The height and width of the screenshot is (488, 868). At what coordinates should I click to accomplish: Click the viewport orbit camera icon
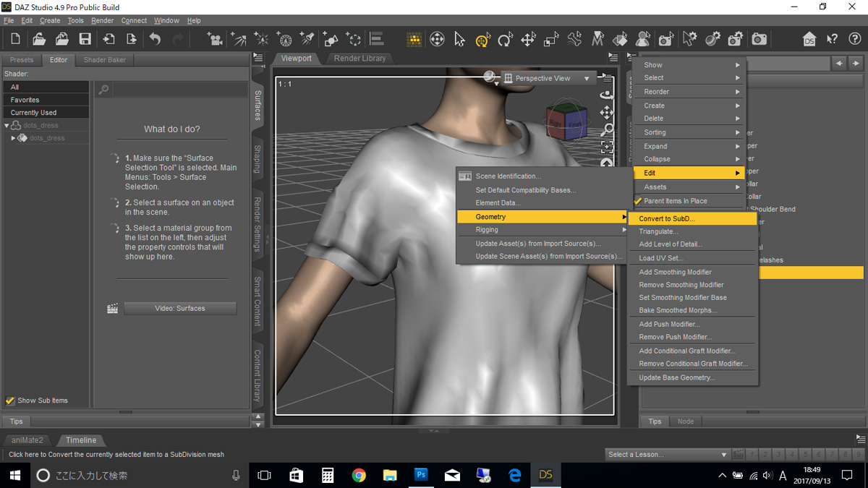[607, 94]
